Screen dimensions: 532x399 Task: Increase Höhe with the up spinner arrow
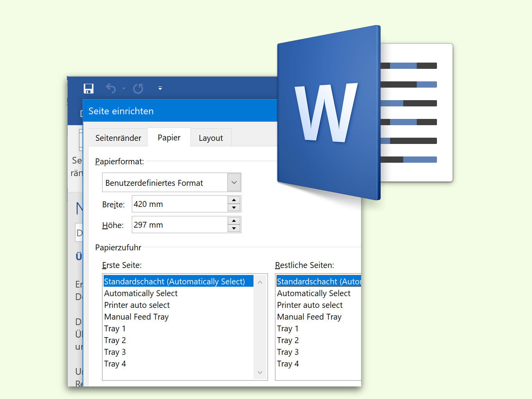(x=234, y=221)
